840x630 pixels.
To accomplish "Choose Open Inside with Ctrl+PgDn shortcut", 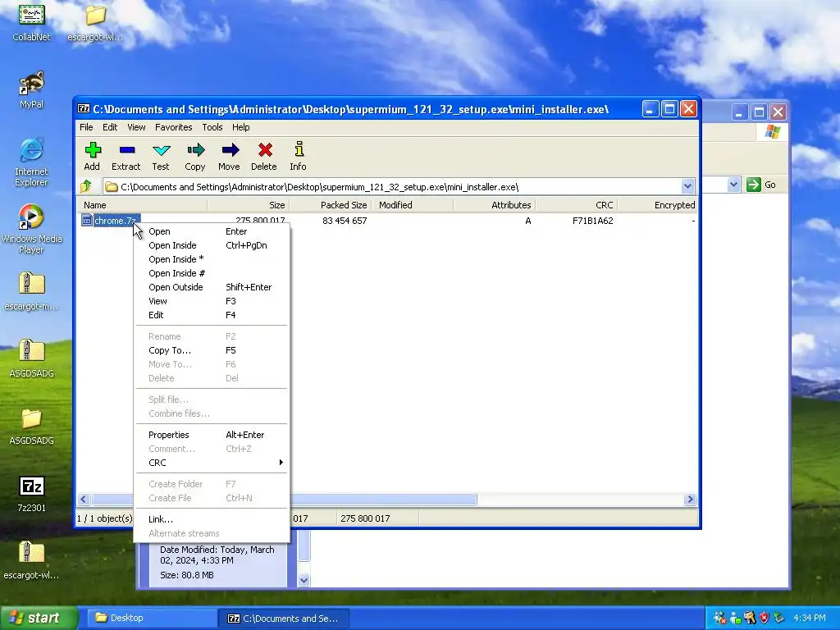I will pyautogui.click(x=212, y=245).
